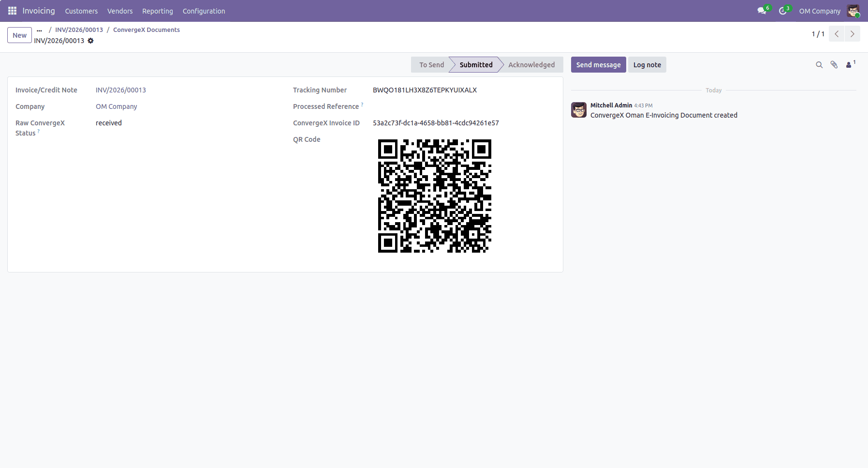Viewport: 868px width, 468px height.
Task: Open the INV/2026/00013 breadcrumb link
Action: click(79, 30)
